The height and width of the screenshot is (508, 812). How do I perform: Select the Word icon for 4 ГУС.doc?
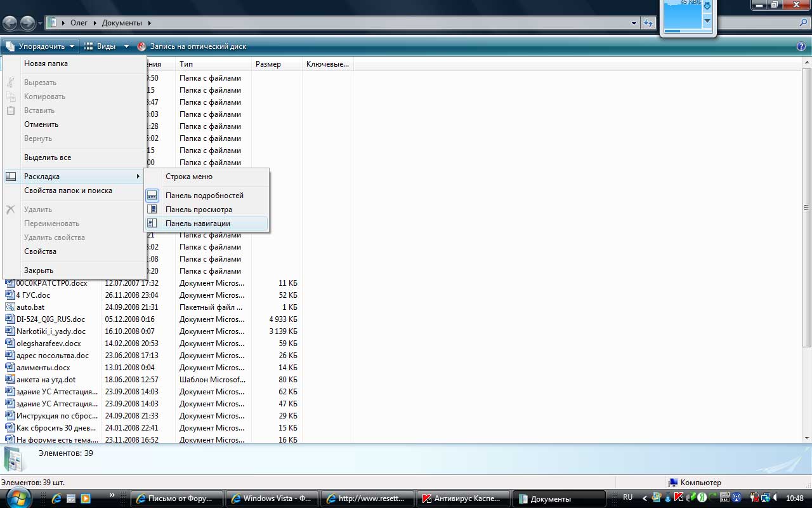point(10,295)
